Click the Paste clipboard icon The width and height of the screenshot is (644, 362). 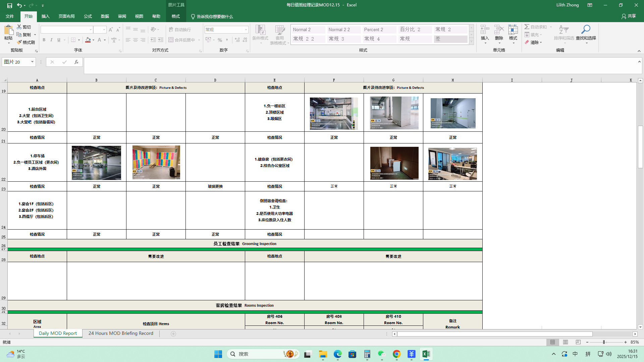coord(8,30)
